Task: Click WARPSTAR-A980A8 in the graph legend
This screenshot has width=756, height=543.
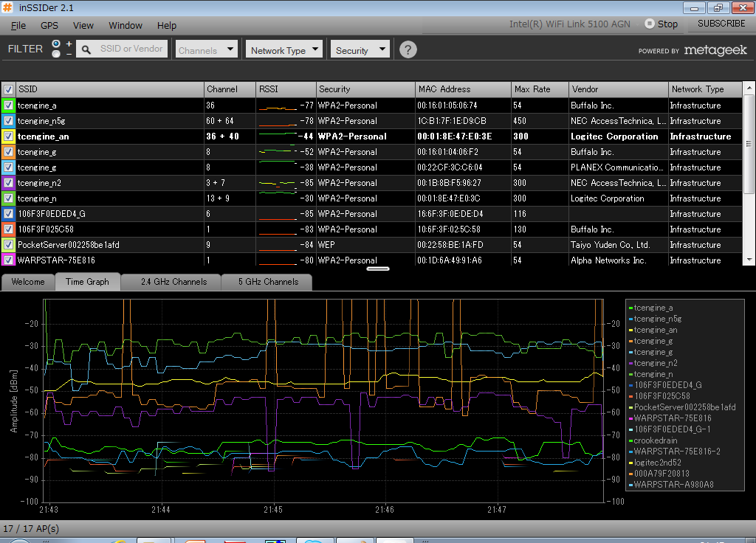Action: pyautogui.click(x=673, y=485)
